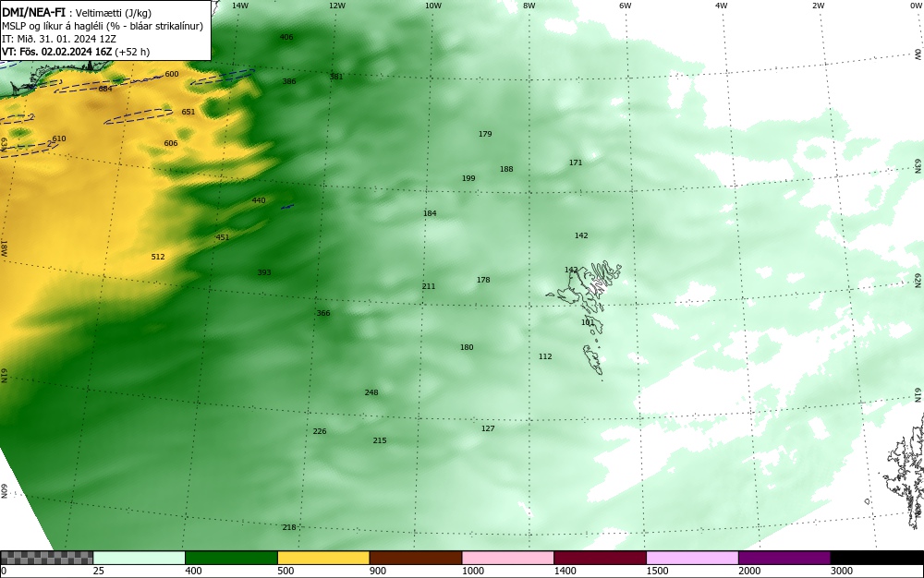The width and height of the screenshot is (924, 578).
Task: Click the map value '218'
Action: click(288, 527)
